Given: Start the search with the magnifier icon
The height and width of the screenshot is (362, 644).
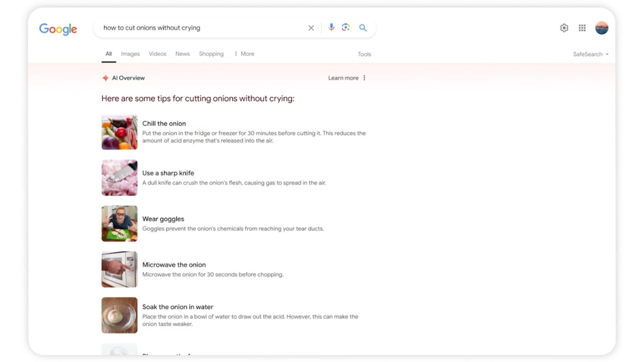Looking at the screenshot, I should [x=363, y=28].
